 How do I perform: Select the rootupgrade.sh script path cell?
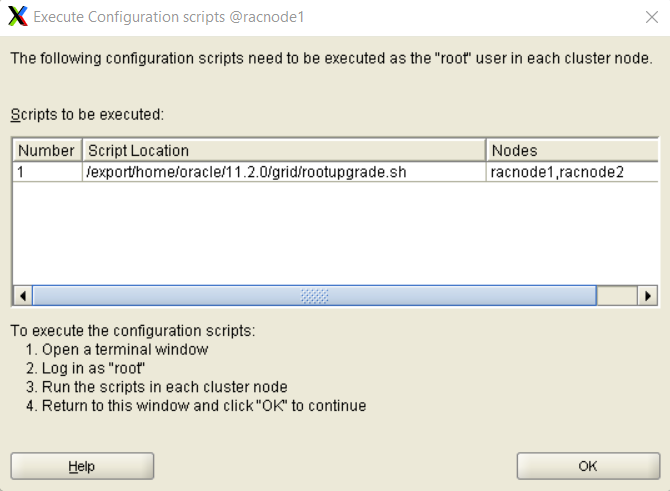point(284,172)
